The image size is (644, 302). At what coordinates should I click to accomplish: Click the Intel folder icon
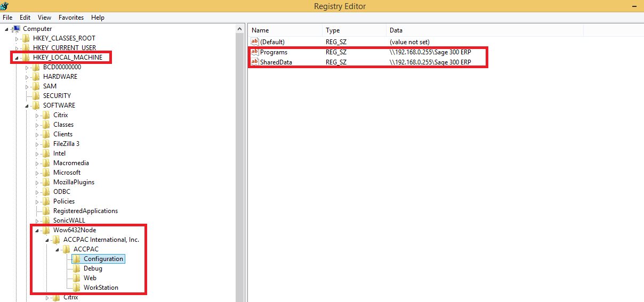[x=46, y=153]
